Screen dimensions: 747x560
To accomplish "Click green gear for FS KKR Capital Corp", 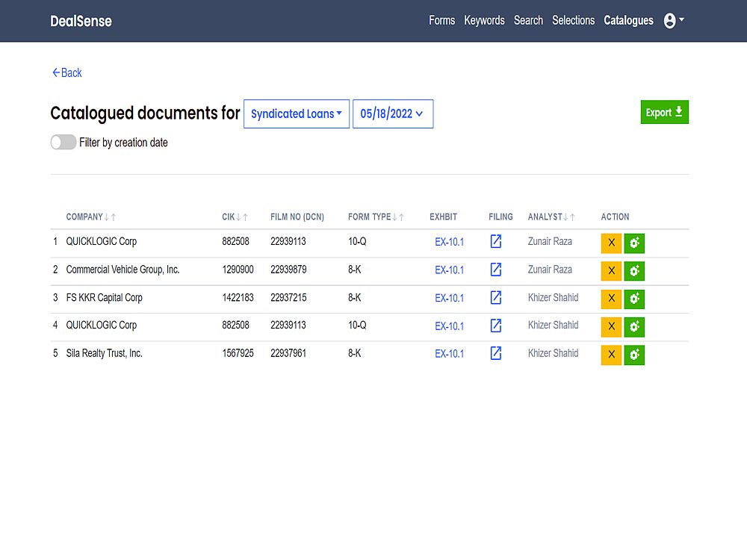I will pyautogui.click(x=634, y=299).
